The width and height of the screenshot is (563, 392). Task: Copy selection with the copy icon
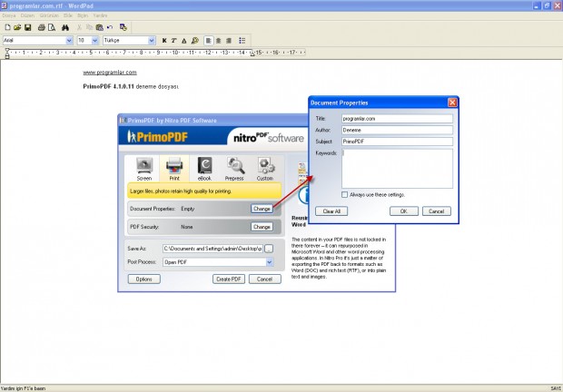[89, 27]
